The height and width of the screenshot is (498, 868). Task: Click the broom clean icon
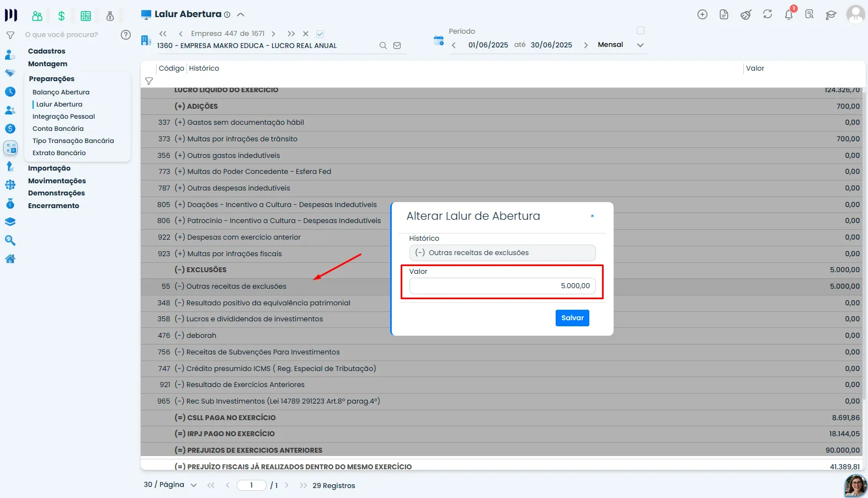click(745, 15)
